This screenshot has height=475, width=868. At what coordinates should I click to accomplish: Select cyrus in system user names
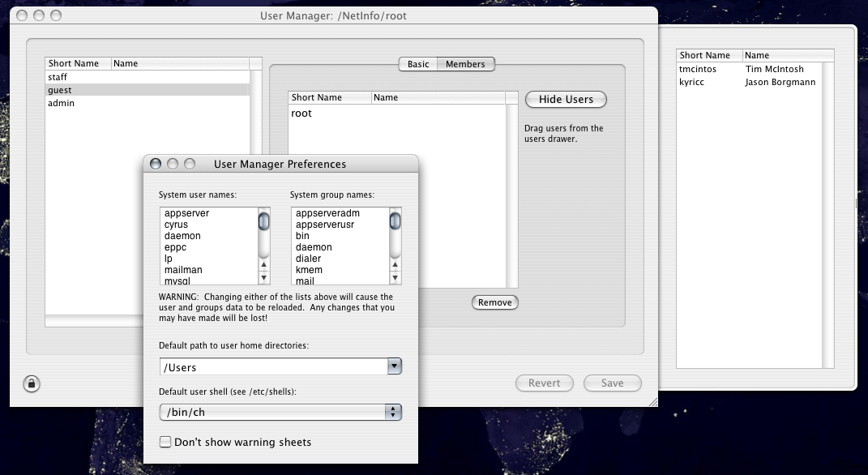[209, 225]
